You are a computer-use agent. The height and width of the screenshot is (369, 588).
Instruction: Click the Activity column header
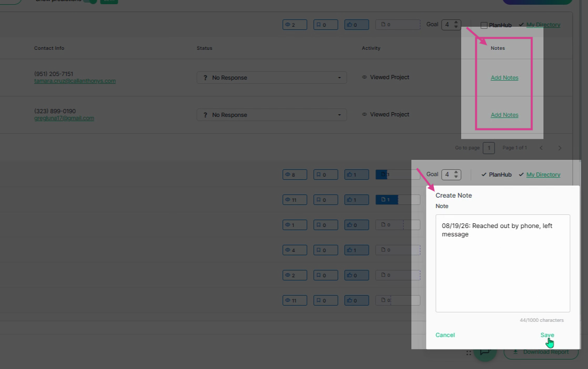pos(371,48)
